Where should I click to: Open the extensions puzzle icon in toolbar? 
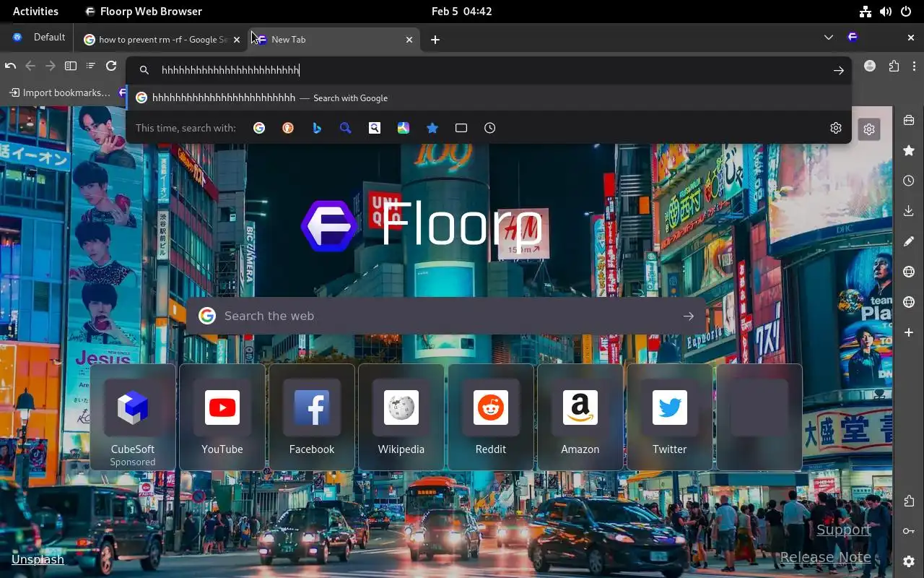point(894,66)
